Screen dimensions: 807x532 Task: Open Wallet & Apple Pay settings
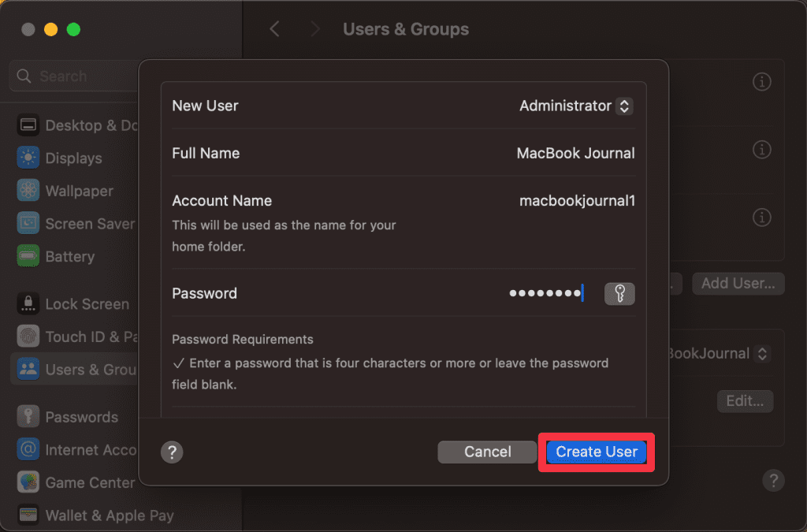pos(109,515)
